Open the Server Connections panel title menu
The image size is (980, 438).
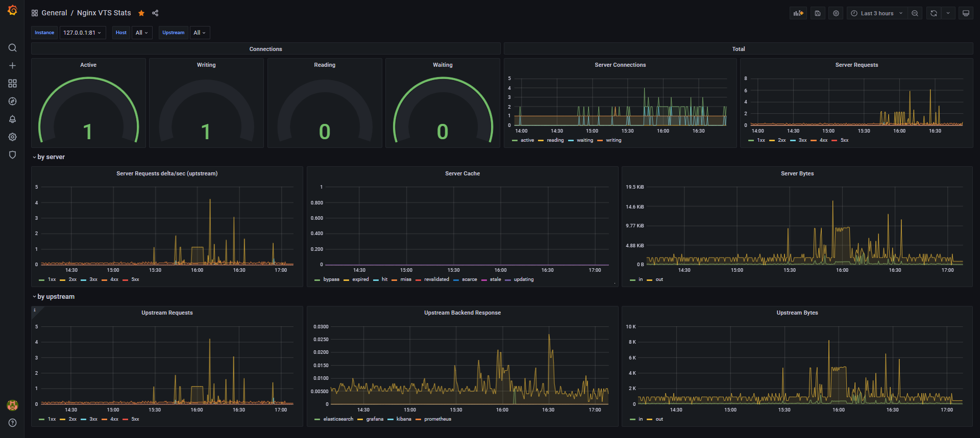click(620, 65)
